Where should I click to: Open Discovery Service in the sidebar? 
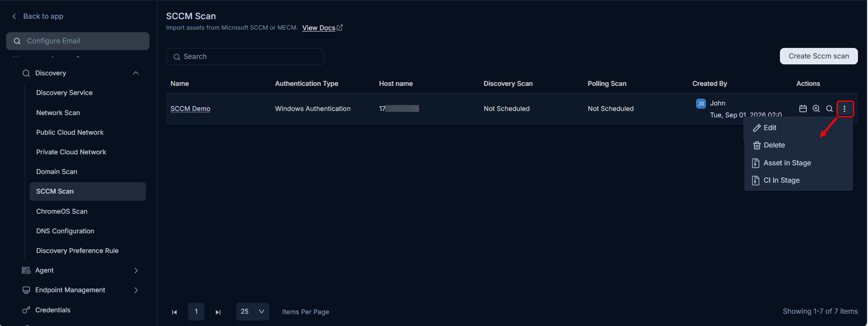pos(64,93)
